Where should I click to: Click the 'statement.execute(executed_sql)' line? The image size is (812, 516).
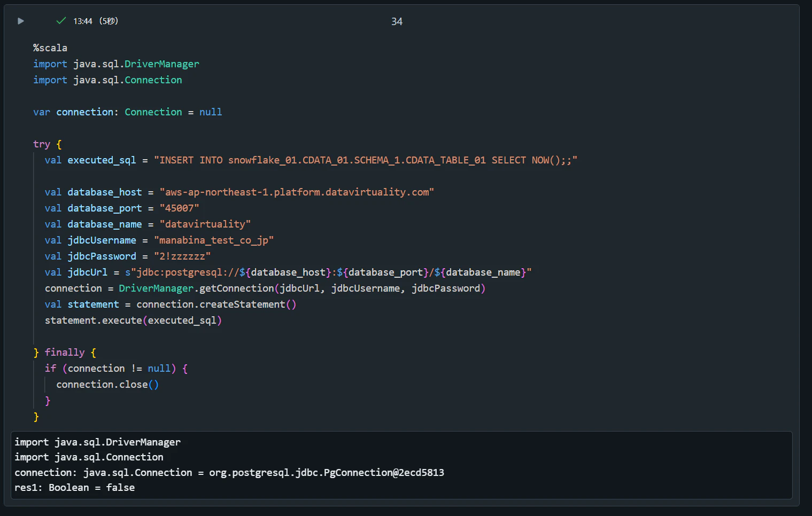coord(133,320)
